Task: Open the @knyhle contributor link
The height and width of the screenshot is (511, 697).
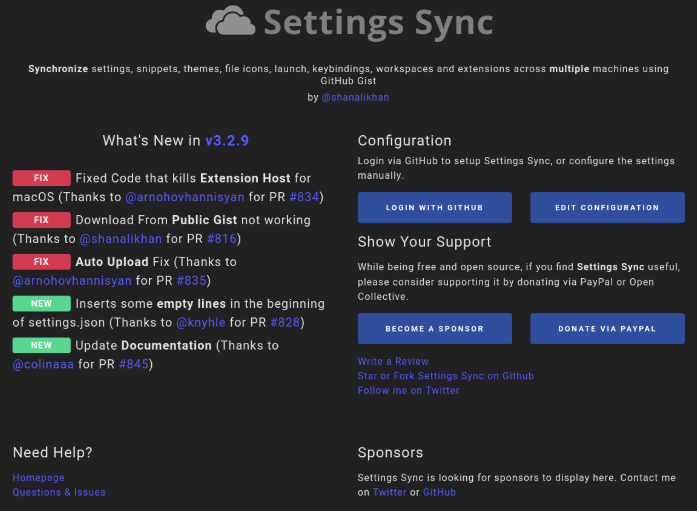Action: (200, 322)
